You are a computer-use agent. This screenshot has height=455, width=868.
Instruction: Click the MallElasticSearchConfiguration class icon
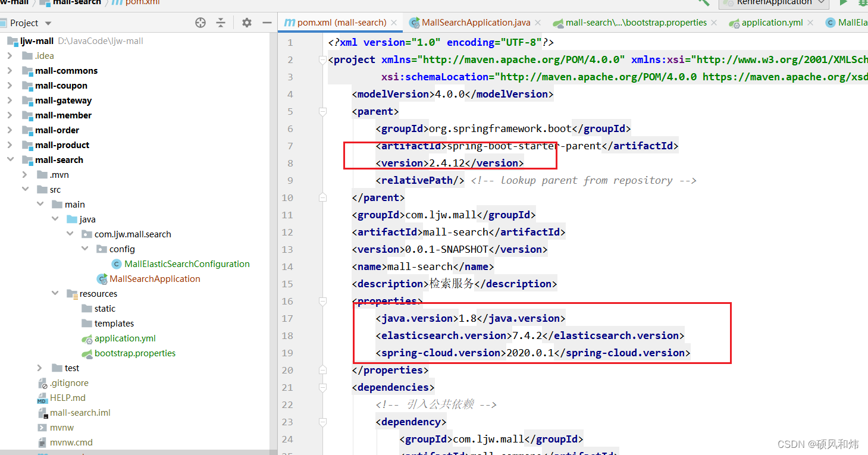click(117, 264)
